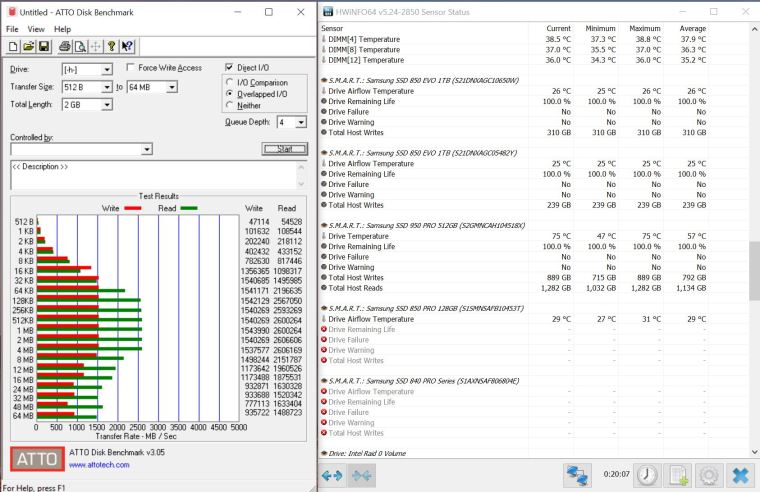Click the Start benchmark button
This screenshot has width=760, height=492.
click(285, 149)
